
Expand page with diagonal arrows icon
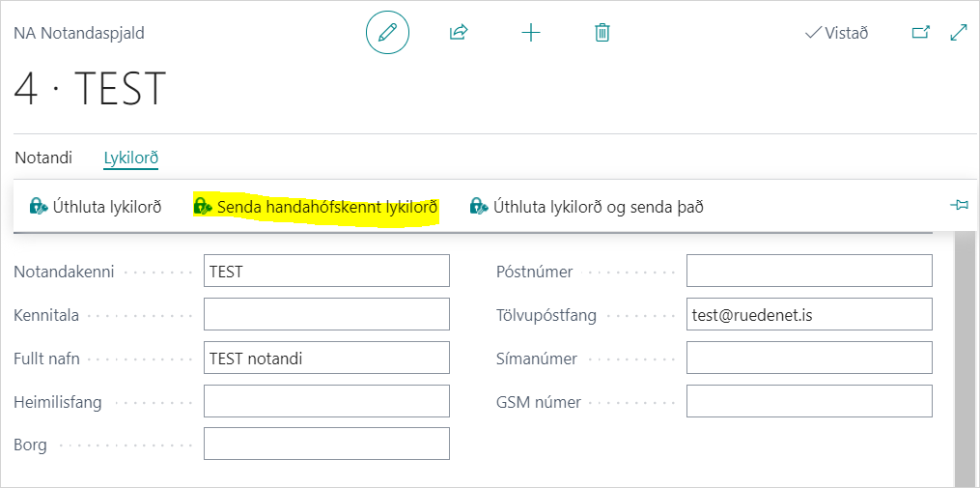point(959,33)
